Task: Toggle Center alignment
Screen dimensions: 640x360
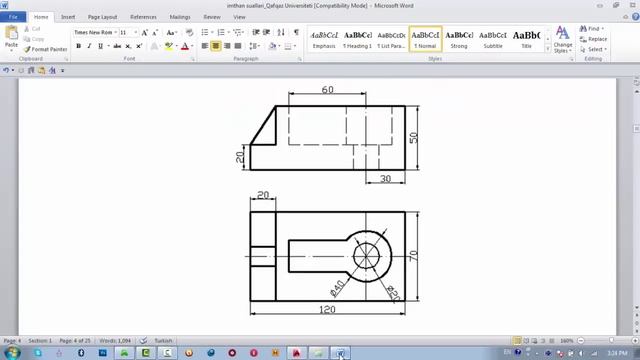Action: point(216,46)
